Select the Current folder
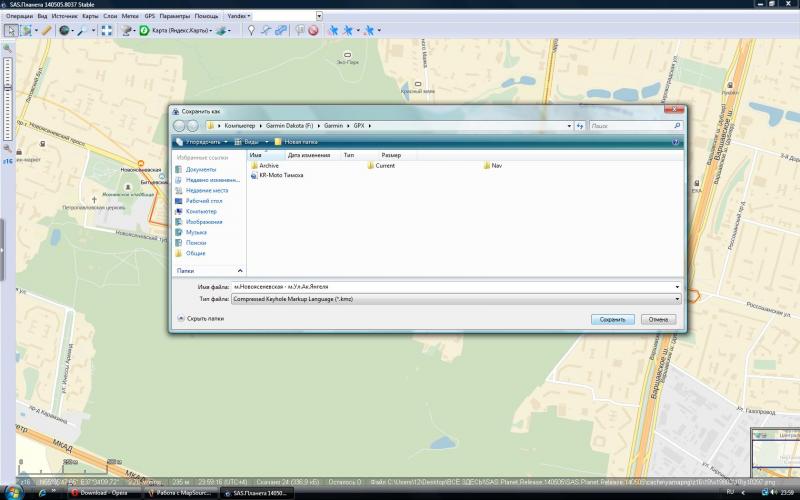The height and width of the screenshot is (500, 800). 381,166
